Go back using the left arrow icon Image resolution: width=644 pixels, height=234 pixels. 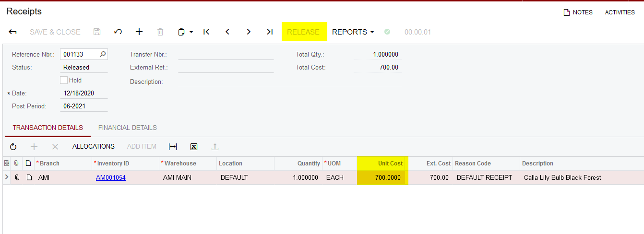click(x=13, y=32)
